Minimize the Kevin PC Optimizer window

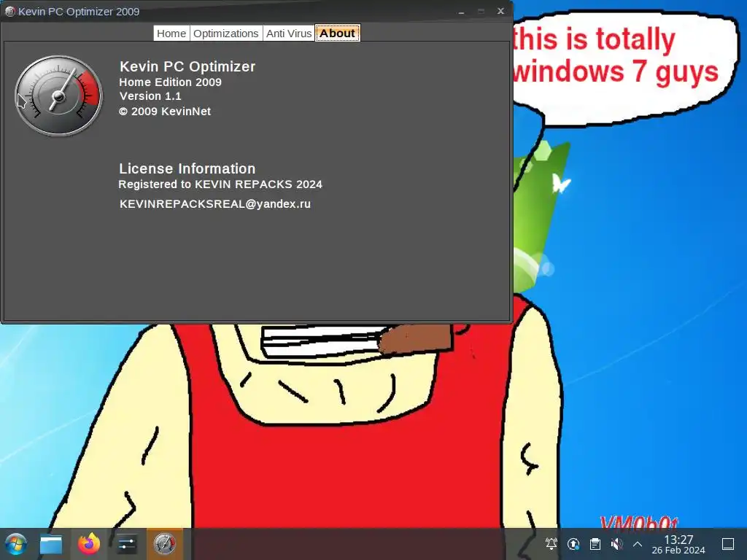pos(461,12)
